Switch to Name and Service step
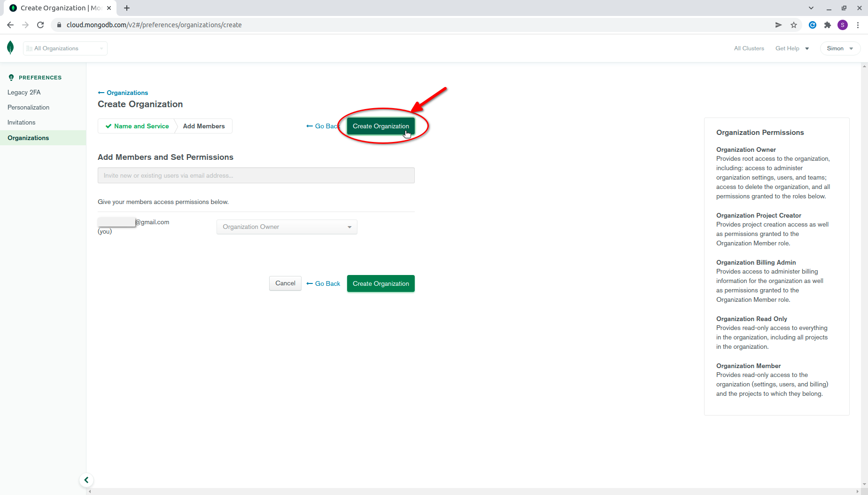868x495 pixels. pyautogui.click(x=137, y=126)
